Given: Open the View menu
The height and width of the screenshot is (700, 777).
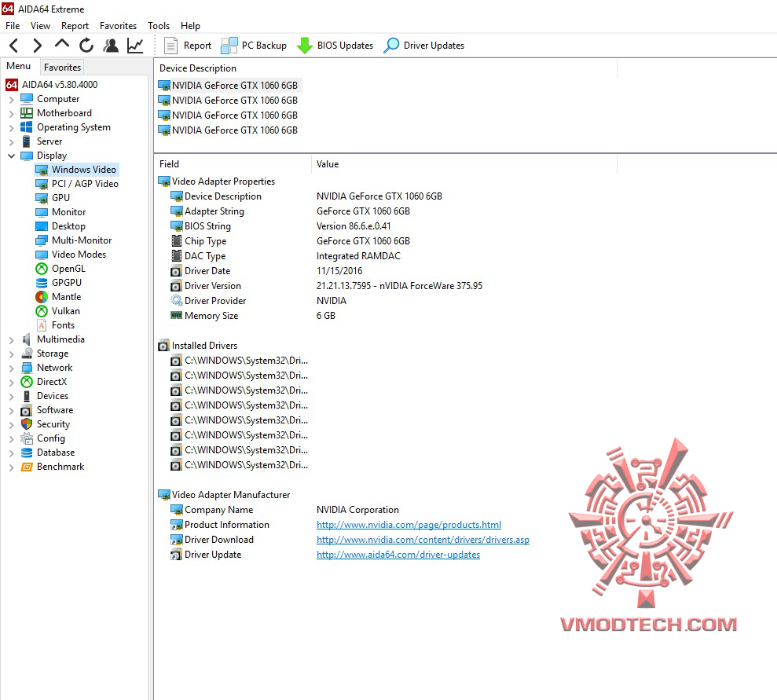Looking at the screenshot, I should 40,26.
